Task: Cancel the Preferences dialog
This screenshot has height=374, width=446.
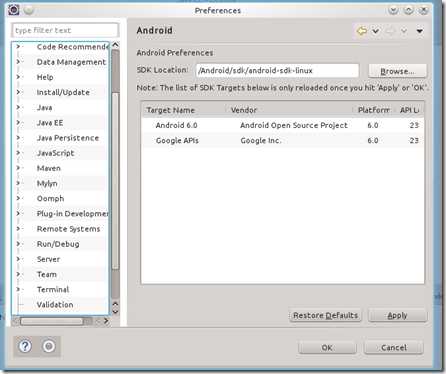Action: click(394, 347)
